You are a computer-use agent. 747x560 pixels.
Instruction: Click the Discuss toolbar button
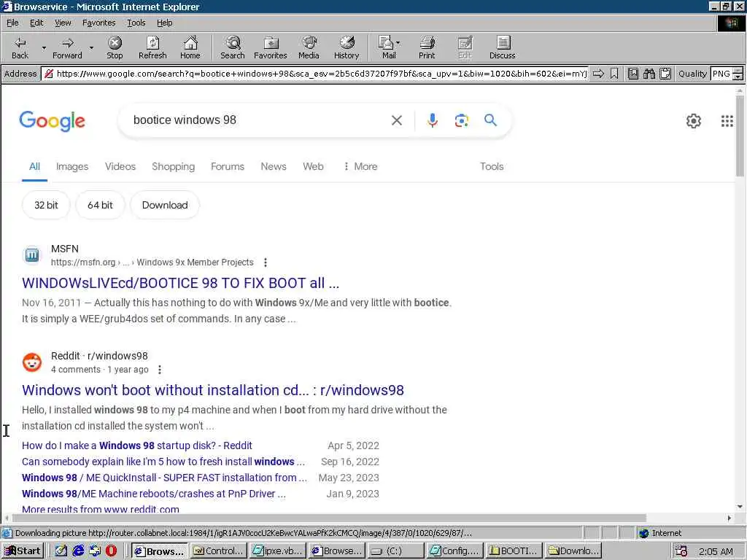(502, 47)
